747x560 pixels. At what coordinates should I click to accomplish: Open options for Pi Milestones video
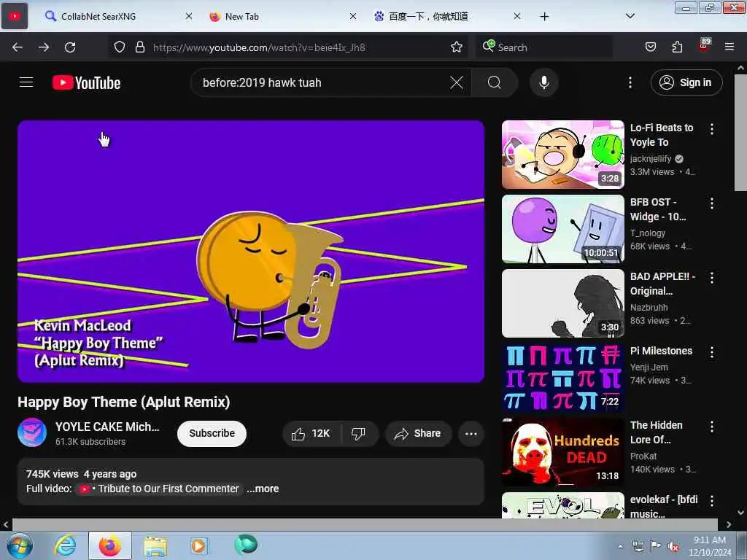(x=712, y=352)
